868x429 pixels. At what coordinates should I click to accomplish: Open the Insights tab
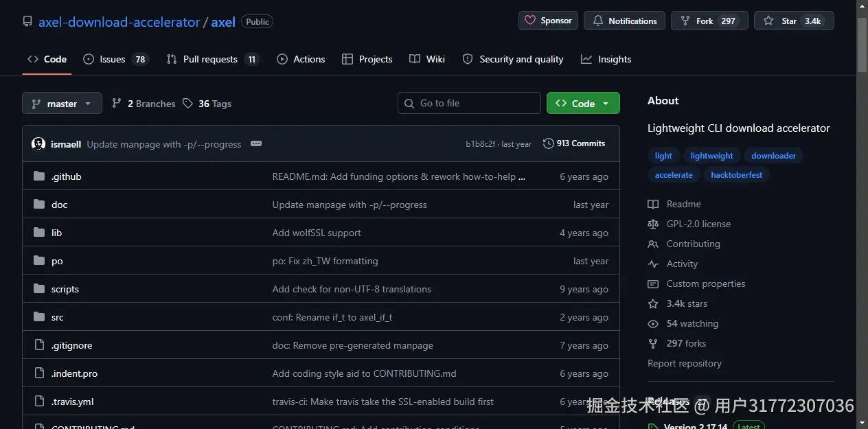606,59
